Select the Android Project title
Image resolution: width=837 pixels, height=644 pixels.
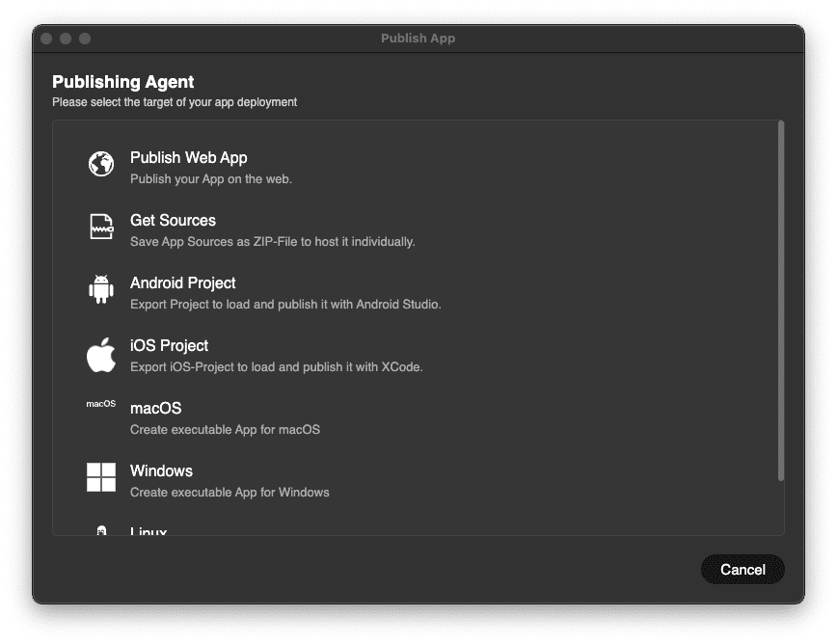click(x=183, y=283)
